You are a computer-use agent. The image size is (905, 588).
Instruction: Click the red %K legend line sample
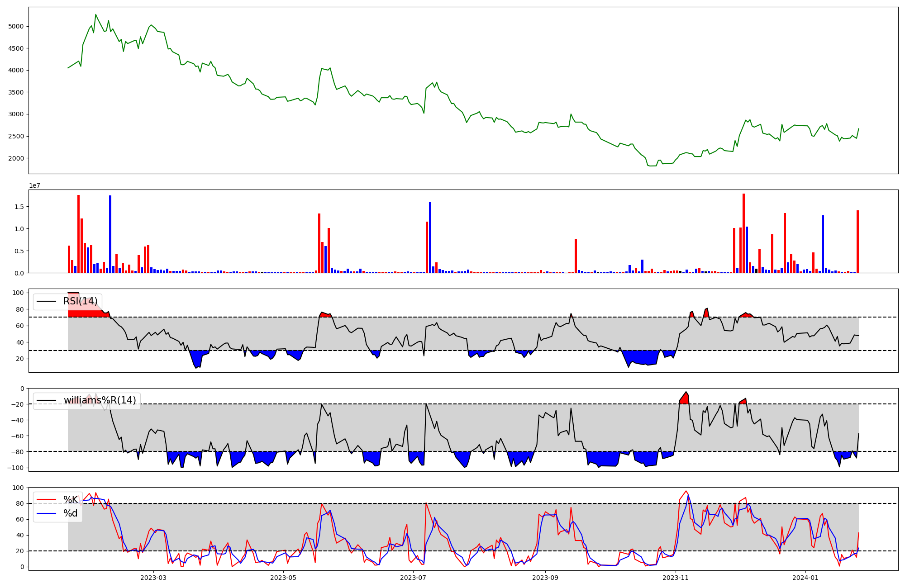47,500
